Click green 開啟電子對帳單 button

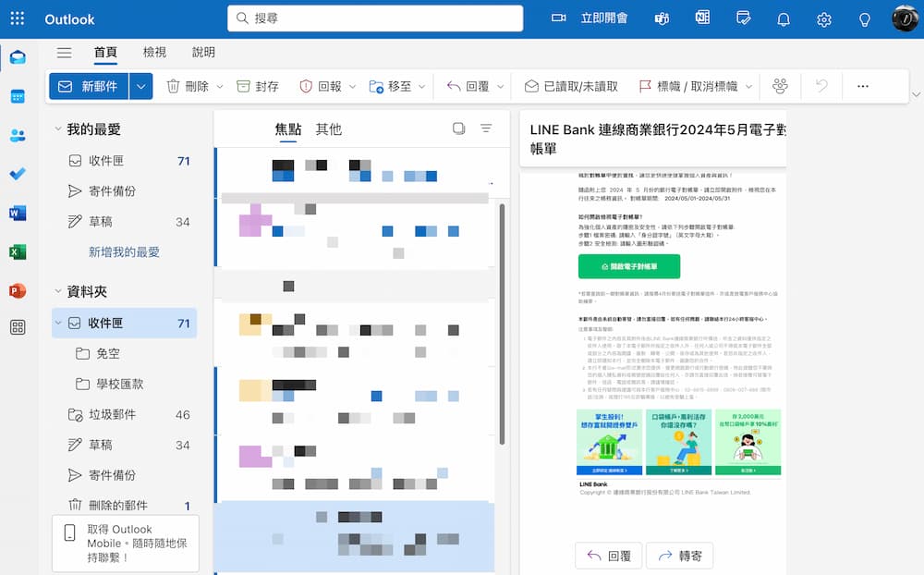629,266
